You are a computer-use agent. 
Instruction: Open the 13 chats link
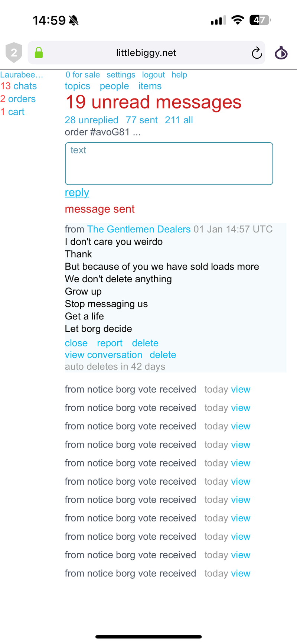click(19, 86)
